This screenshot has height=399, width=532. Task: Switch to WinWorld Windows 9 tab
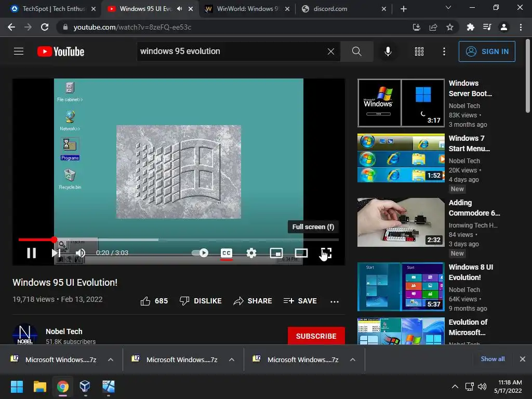coord(247,9)
